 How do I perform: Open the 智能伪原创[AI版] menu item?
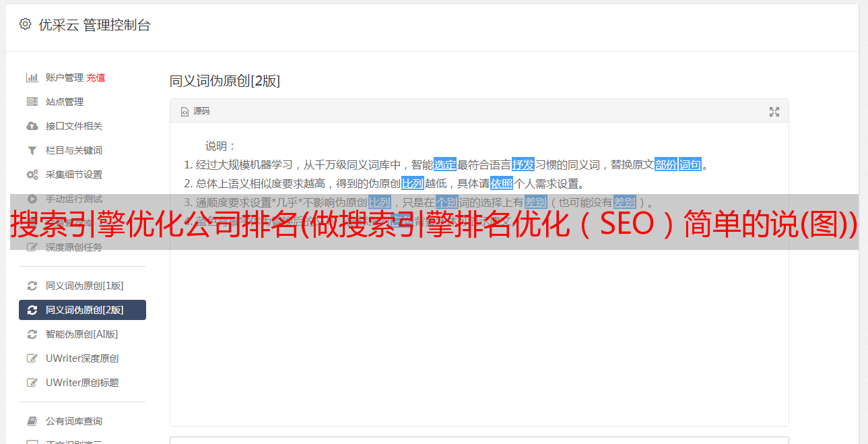coord(82,334)
